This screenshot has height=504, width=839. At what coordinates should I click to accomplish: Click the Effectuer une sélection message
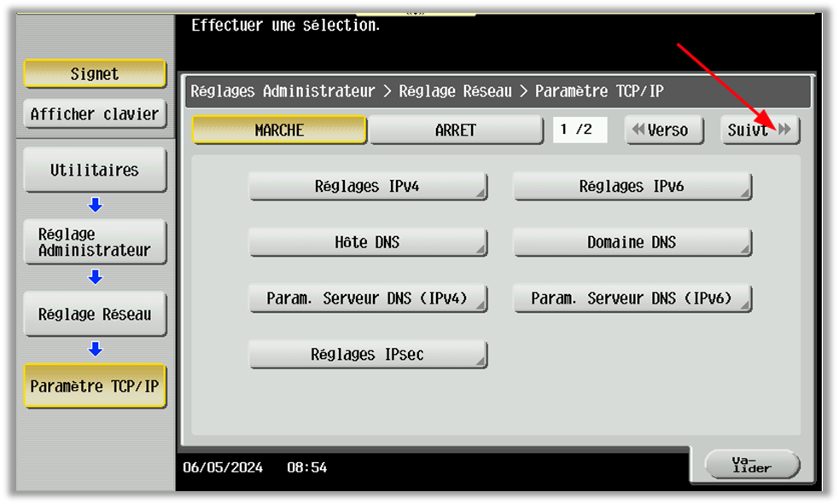tap(286, 25)
